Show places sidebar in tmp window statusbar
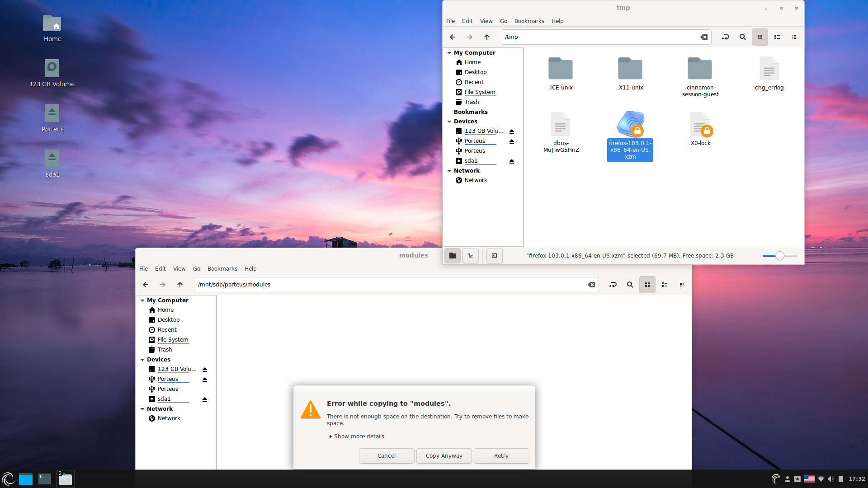The width and height of the screenshot is (868, 488). coord(453,256)
